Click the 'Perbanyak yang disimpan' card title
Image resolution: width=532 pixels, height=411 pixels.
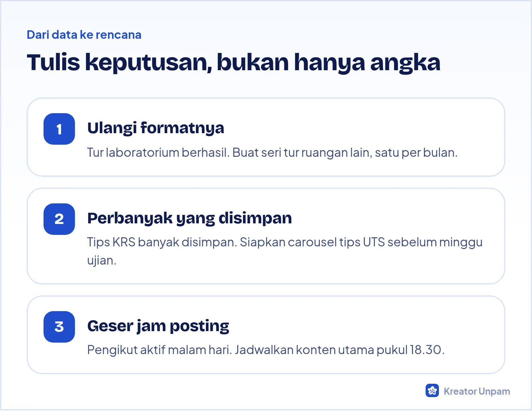tap(190, 218)
